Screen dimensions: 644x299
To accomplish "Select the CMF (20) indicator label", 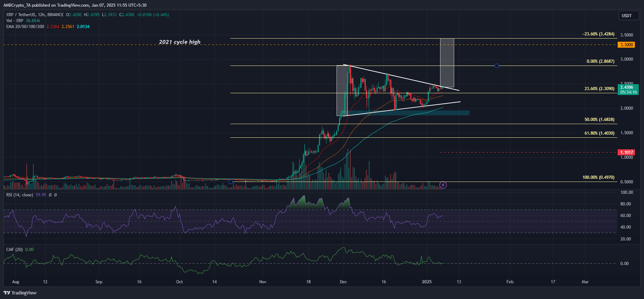I will coord(14,250).
